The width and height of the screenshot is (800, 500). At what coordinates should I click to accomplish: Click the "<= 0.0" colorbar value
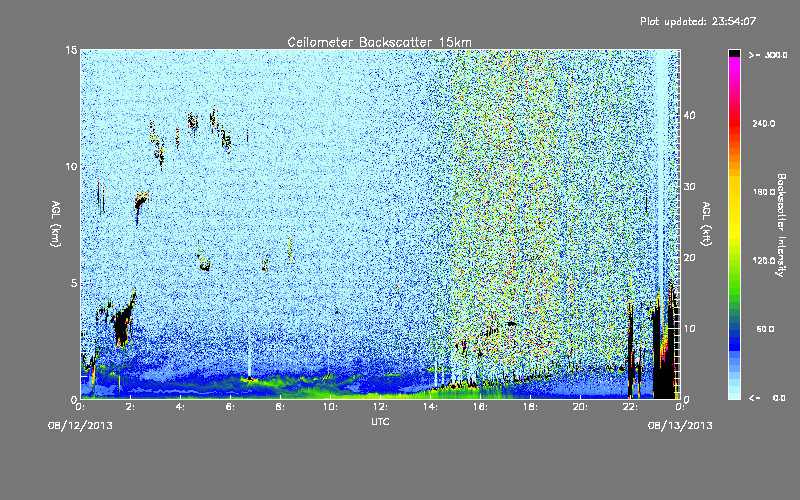click(x=767, y=397)
